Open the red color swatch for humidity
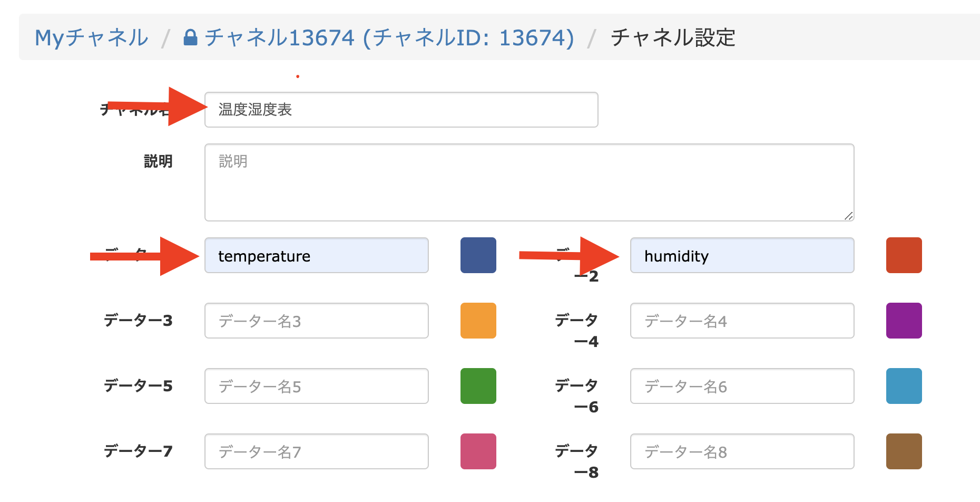This screenshot has width=980, height=502. point(904,255)
